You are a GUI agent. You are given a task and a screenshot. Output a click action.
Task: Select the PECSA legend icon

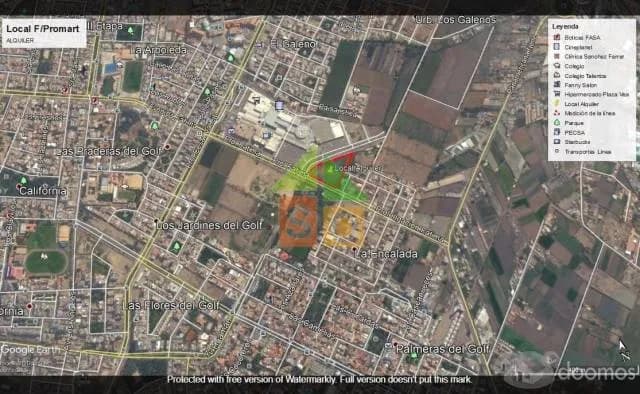[557, 132]
